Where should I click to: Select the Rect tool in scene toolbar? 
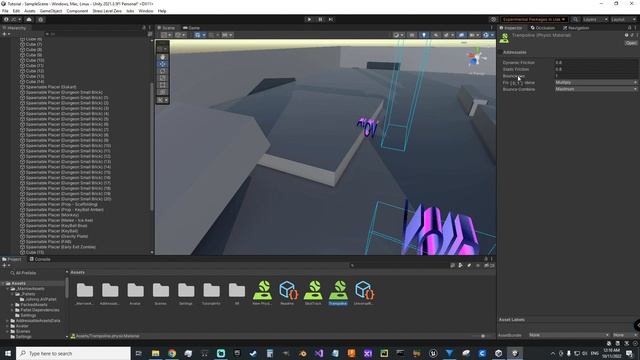tap(162, 85)
